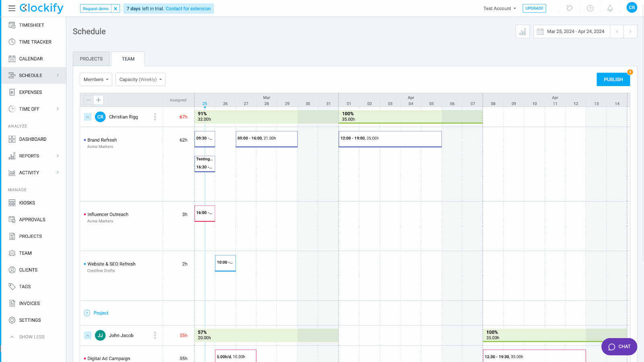Switch to the Projects tab
This screenshot has width=644, height=362.
point(91,59)
